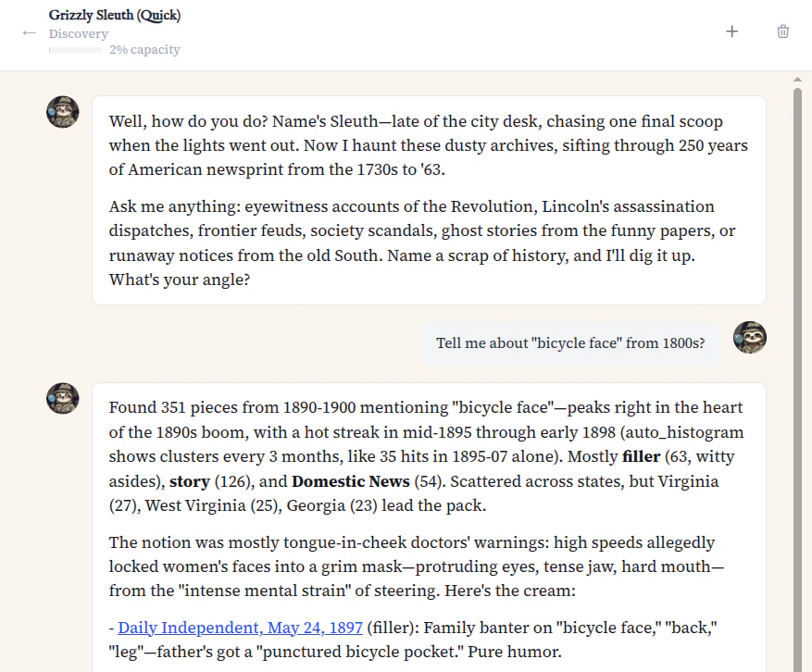Viewport: 812px width, 672px height.
Task: Select the user's avatar beside the bicycle question
Action: pos(750,337)
